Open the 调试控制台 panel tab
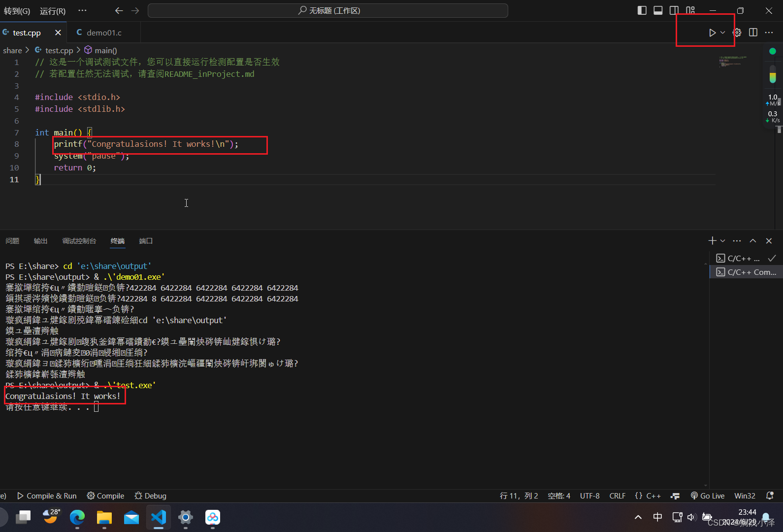This screenshot has width=783, height=532. pyautogui.click(x=79, y=241)
